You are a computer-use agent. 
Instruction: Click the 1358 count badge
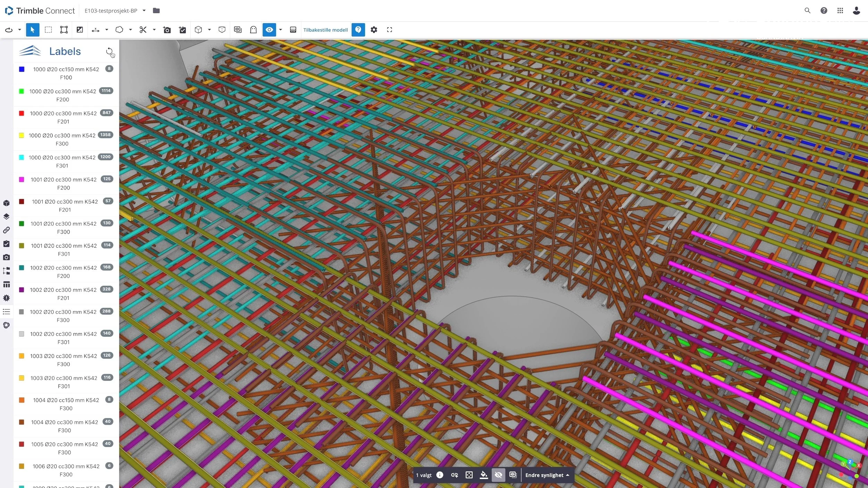106,135
